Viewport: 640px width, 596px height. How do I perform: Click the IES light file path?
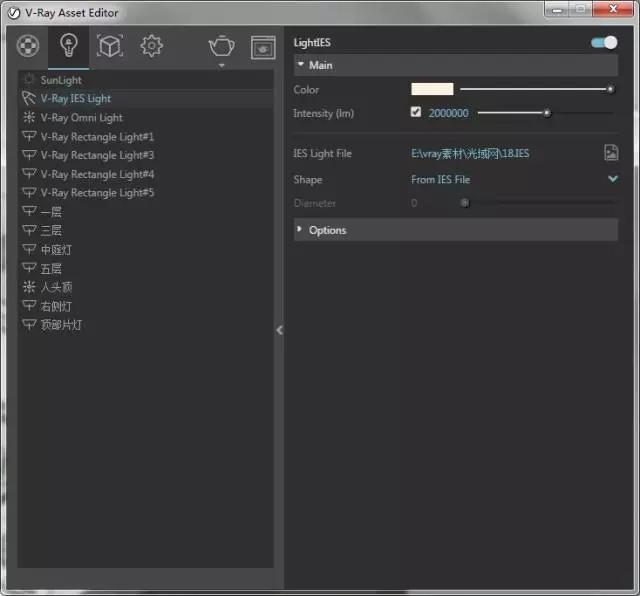pyautogui.click(x=470, y=154)
